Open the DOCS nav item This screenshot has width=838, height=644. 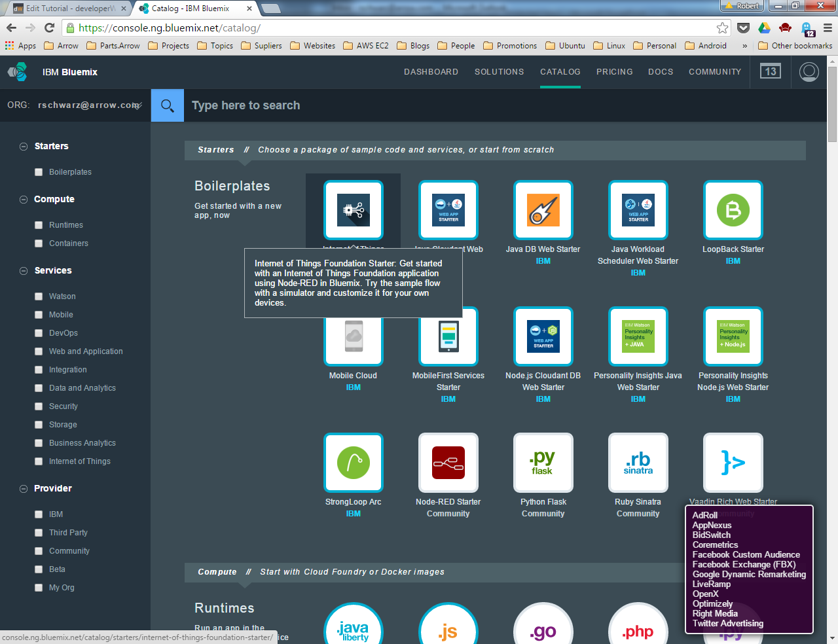(661, 72)
